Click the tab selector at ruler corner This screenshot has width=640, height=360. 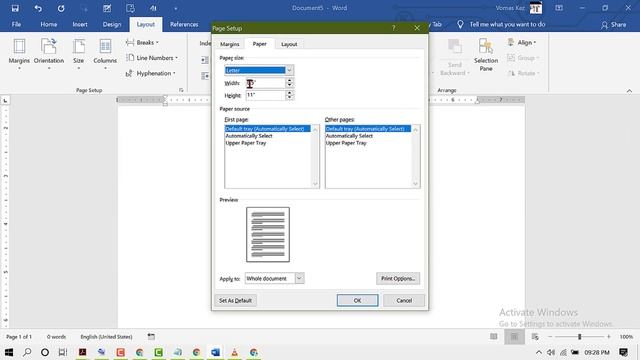coord(5,100)
